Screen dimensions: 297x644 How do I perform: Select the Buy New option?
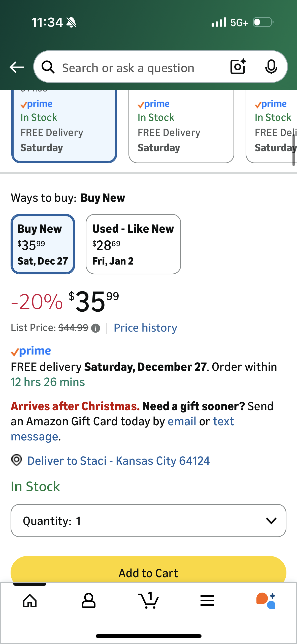pos(43,244)
